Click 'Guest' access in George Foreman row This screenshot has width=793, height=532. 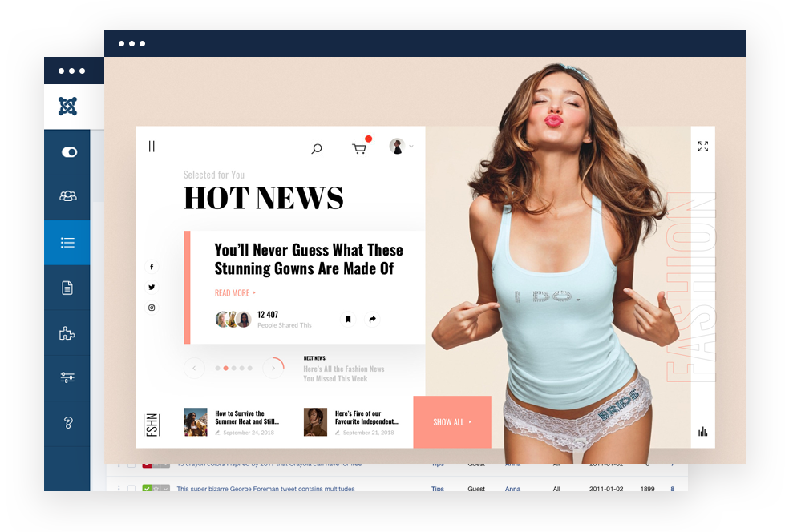pos(476,489)
